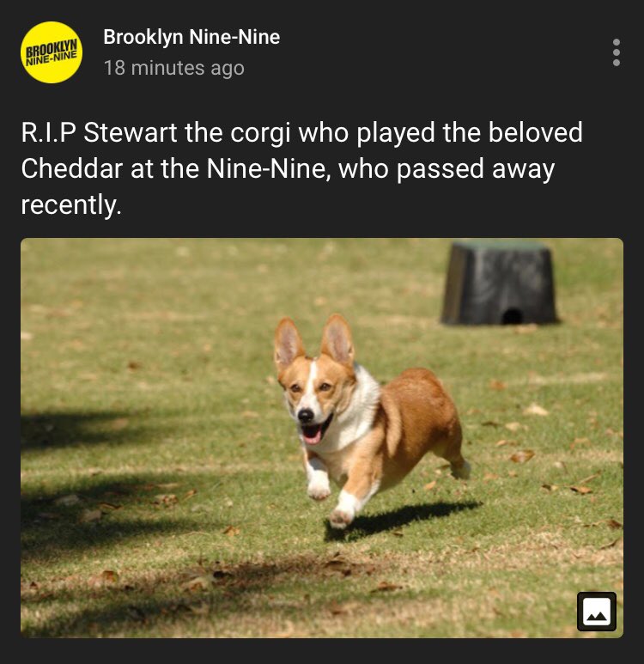Tap the "Nine-Nine," text in post body
This screenshot has width=644, height=664.
[269, 168]
